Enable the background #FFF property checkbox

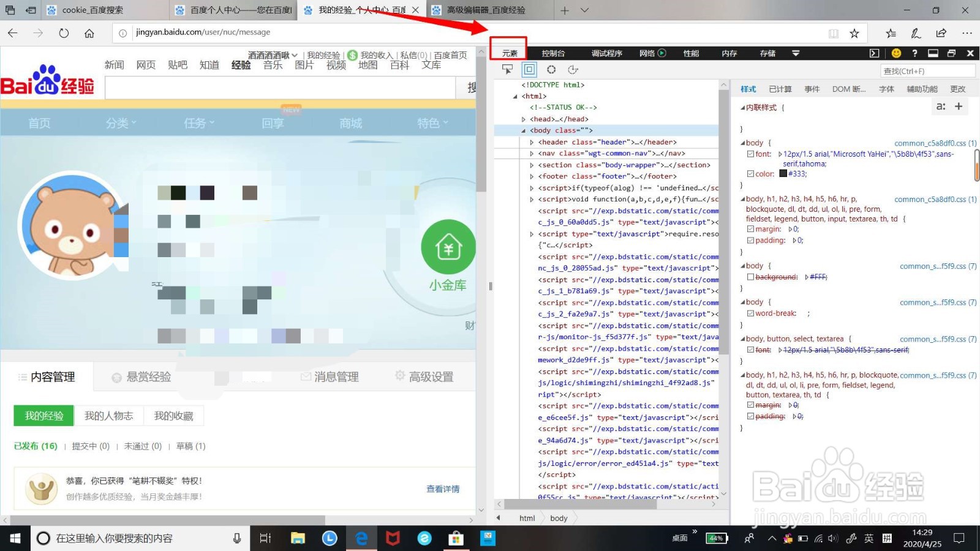(x=750, y=277)
